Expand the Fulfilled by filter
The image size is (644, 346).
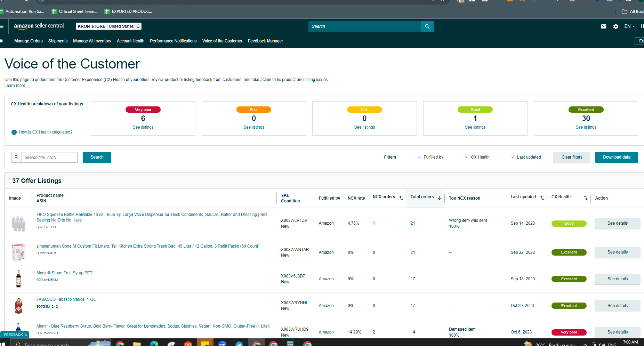[x=430, y=157]
